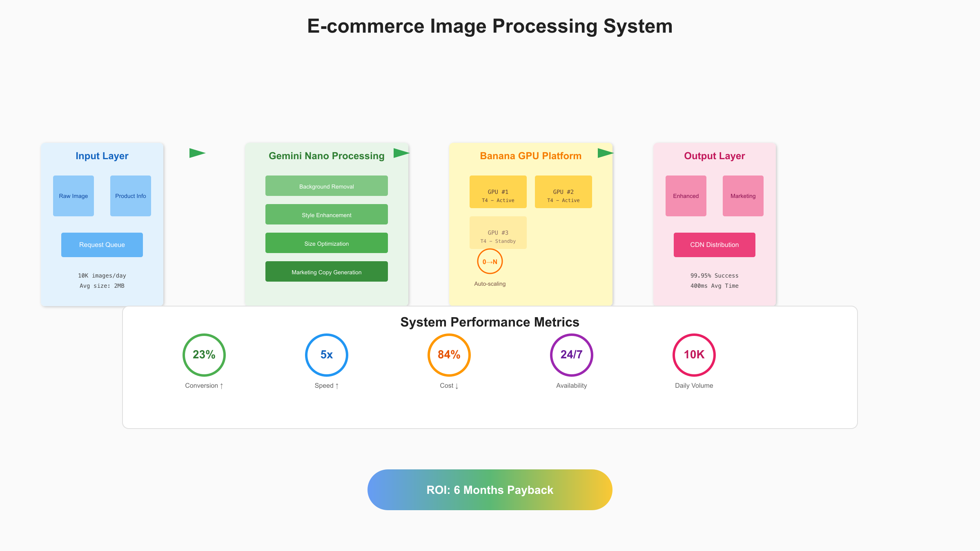
Task: Click the Auto-scaling label
Action: [490, 284]
